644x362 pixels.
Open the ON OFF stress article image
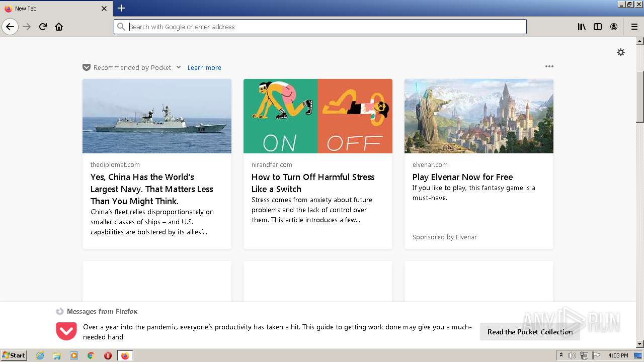(x=318, y=116)
